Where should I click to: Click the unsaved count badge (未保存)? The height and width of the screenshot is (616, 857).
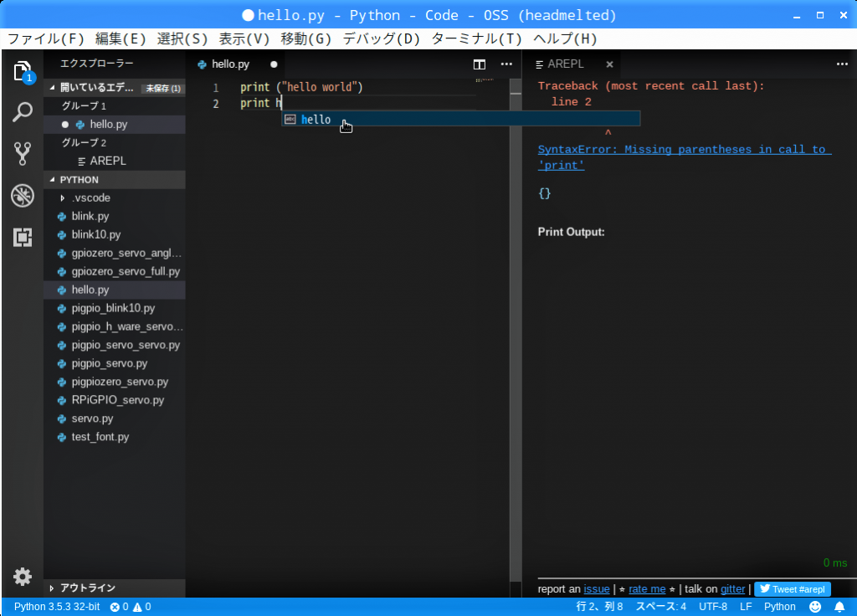point(162,88)
